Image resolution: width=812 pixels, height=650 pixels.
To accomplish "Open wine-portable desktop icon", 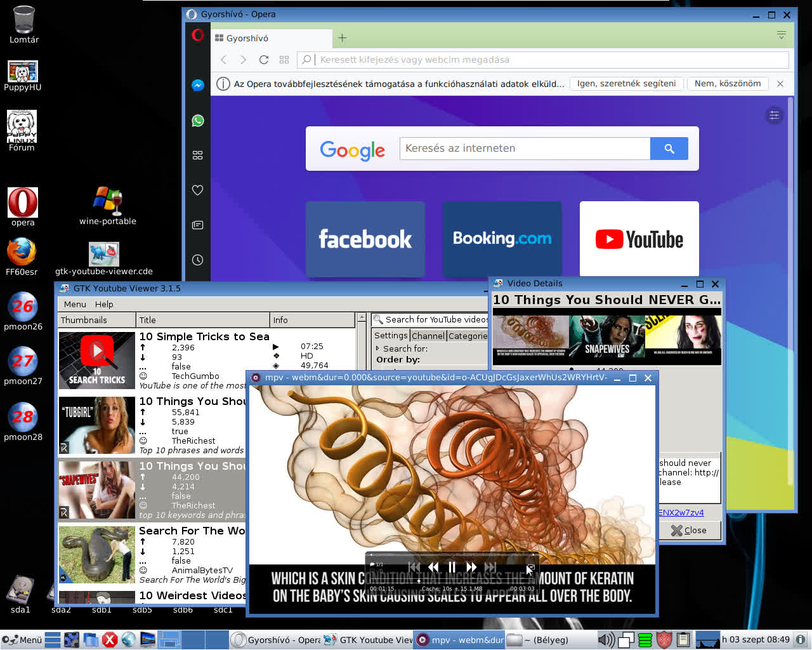I will tap(108, 206).
